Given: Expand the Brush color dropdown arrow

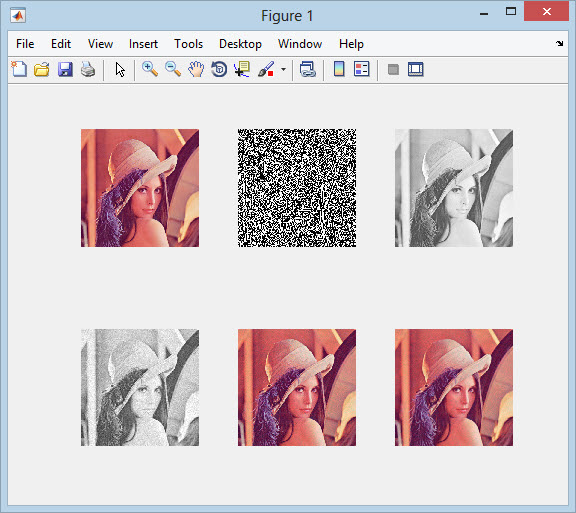Looking at the screenshot, I should 283,69.
